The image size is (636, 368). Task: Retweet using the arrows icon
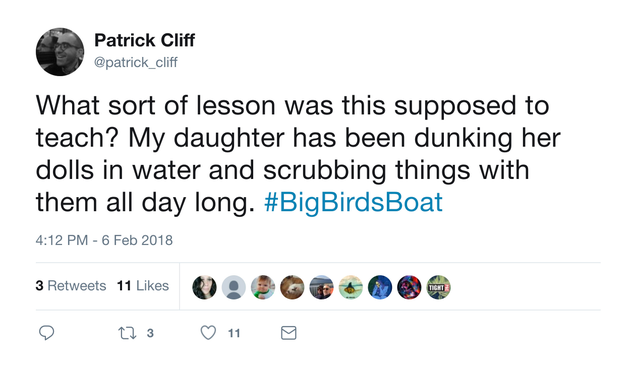[x=127, y=333]
